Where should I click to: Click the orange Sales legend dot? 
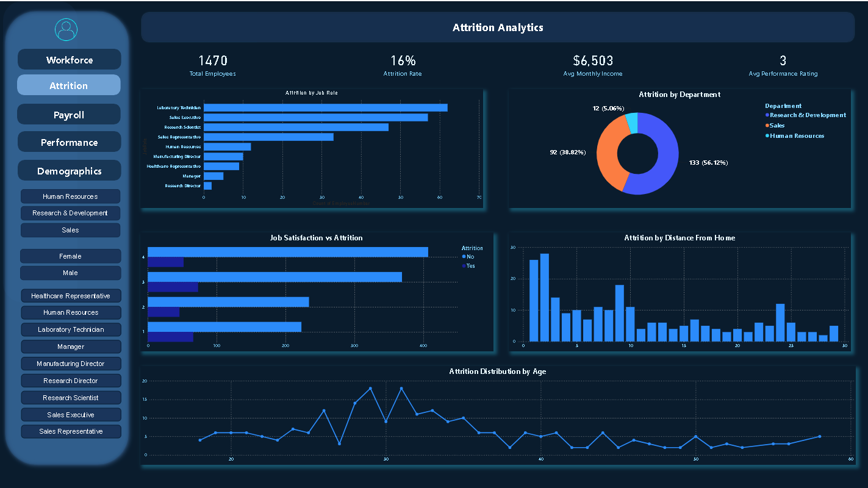click(767, 126)
